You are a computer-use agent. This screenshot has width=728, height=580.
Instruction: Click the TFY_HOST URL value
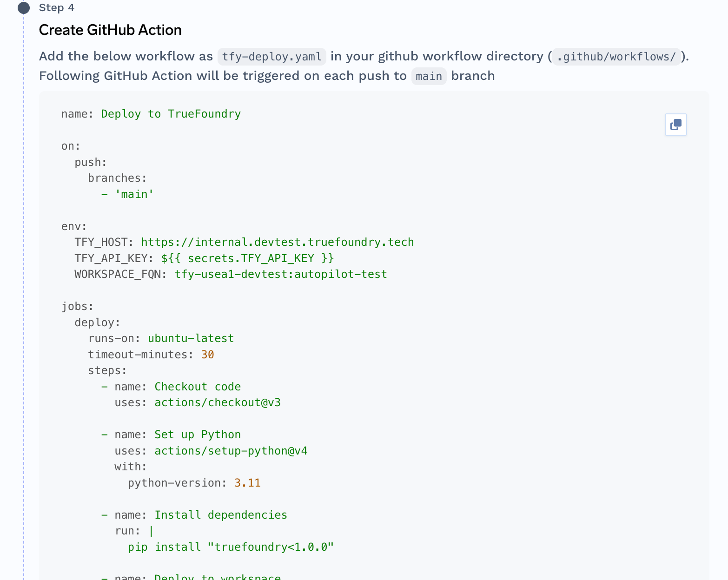tap(278, 242)
